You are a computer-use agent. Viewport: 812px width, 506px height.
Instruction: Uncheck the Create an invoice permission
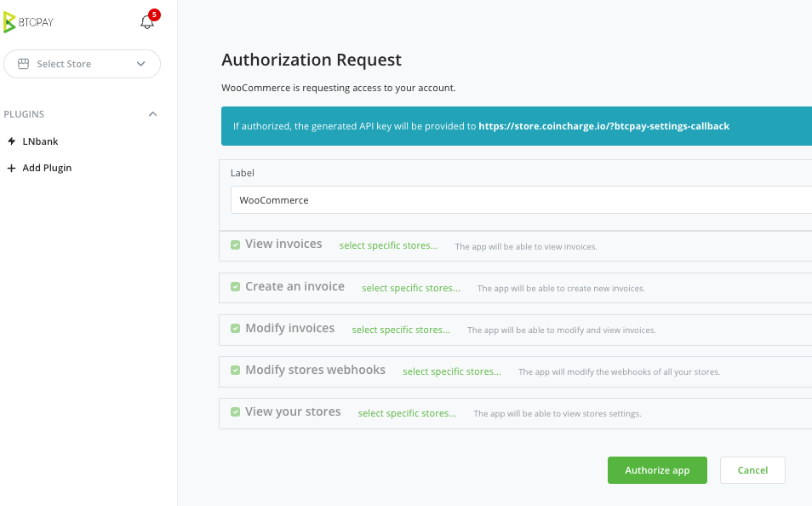coord(235,287)
